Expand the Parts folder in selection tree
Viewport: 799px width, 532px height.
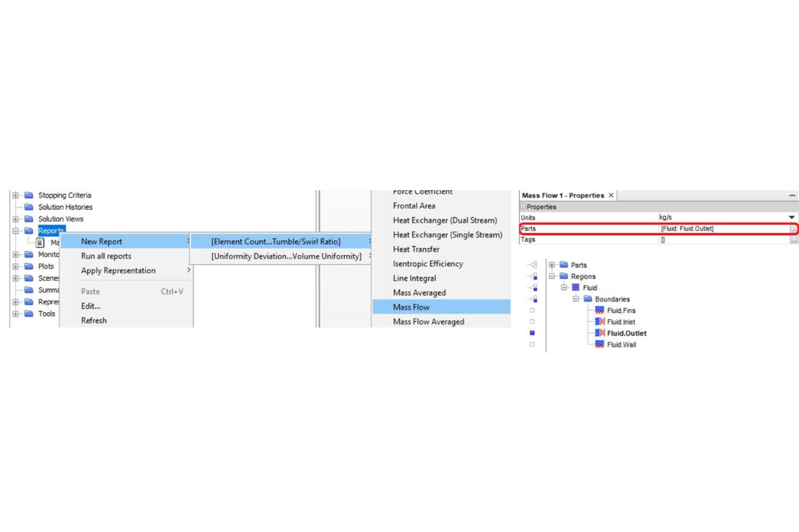pos(552,265)
